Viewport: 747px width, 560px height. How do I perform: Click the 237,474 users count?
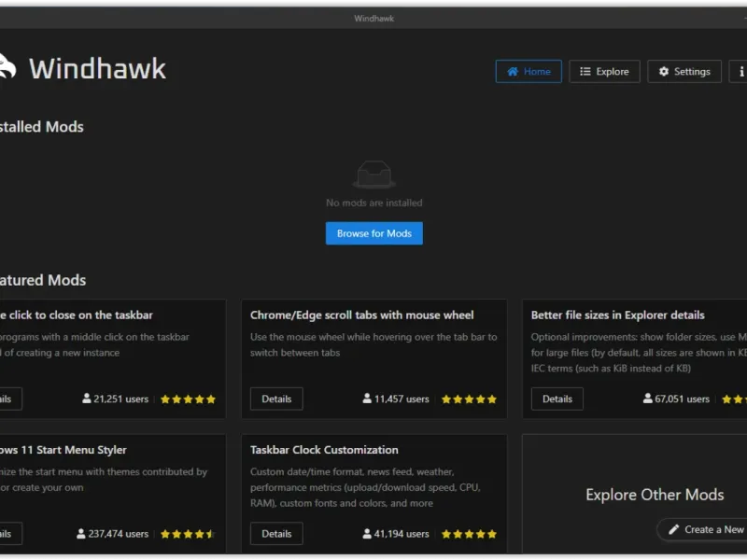[119, 534]
